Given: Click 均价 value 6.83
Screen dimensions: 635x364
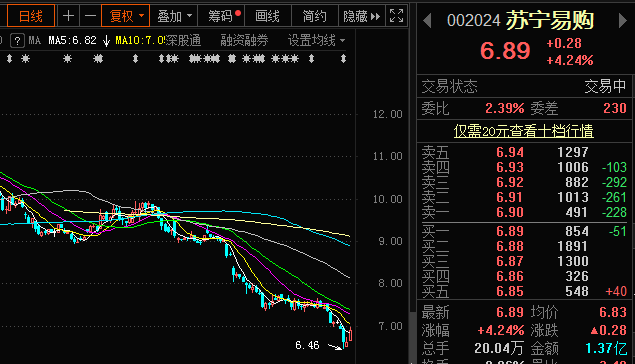Looking at the screenshot, I should coord(613,312).
